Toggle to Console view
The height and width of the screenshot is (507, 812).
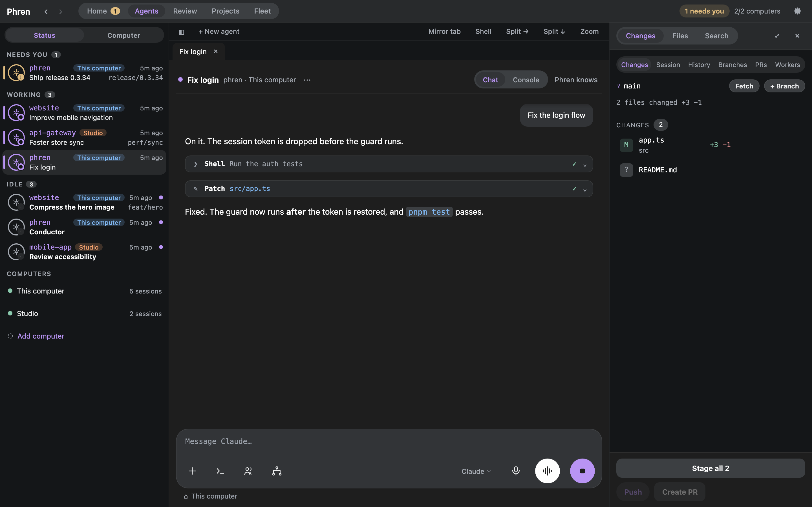point(526,80)
